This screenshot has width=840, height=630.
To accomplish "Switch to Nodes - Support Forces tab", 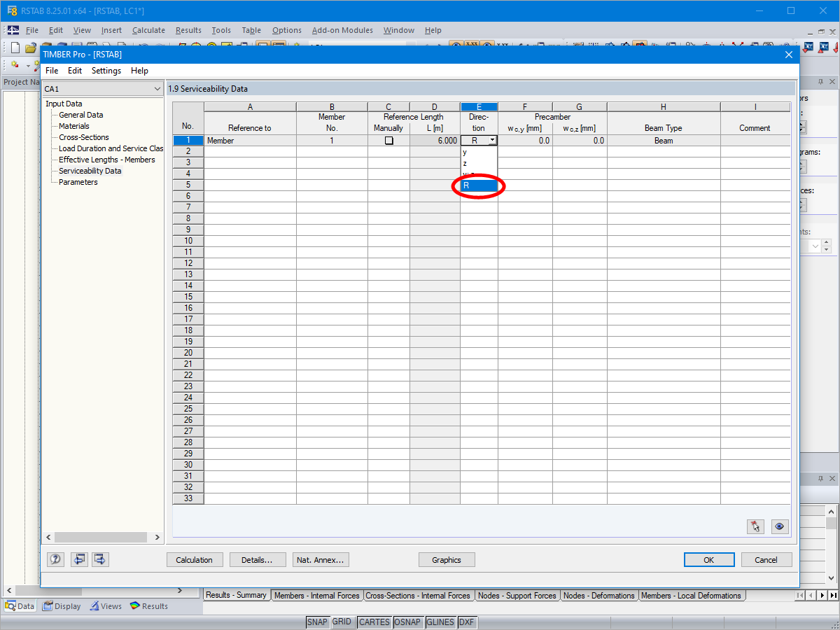I will pos(517,596).
